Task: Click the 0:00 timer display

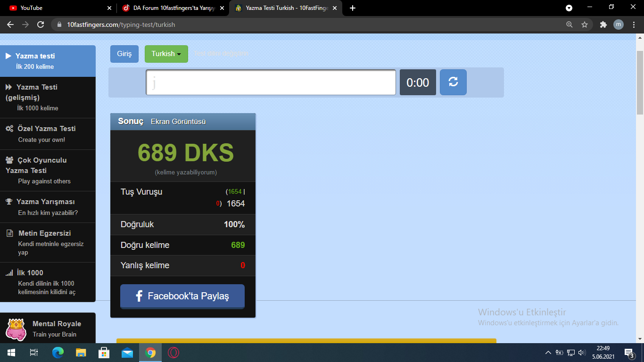Action: (x=418, y=82)
